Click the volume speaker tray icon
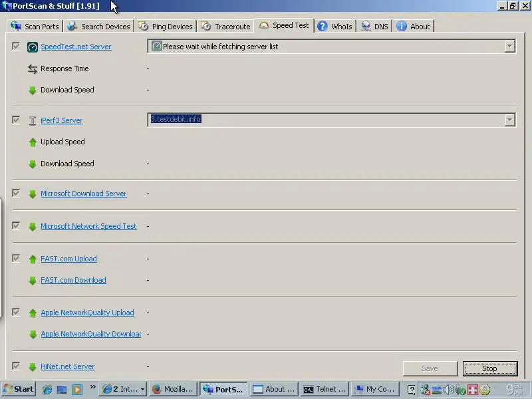 [x=448, y=390]
